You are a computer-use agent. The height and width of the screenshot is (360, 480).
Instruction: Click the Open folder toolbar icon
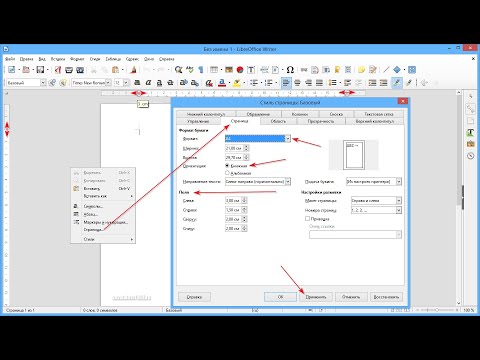click(x=26, y=70)
